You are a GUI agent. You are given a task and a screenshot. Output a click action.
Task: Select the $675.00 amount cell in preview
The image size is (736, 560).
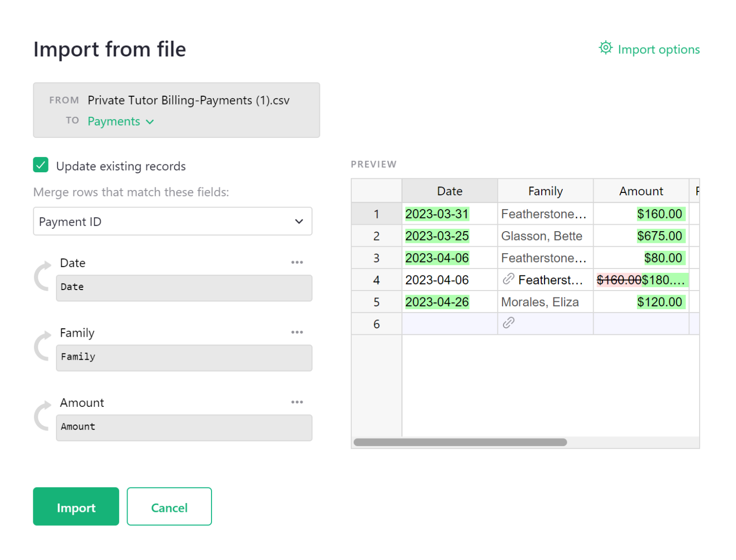click(x=659, y=236)
